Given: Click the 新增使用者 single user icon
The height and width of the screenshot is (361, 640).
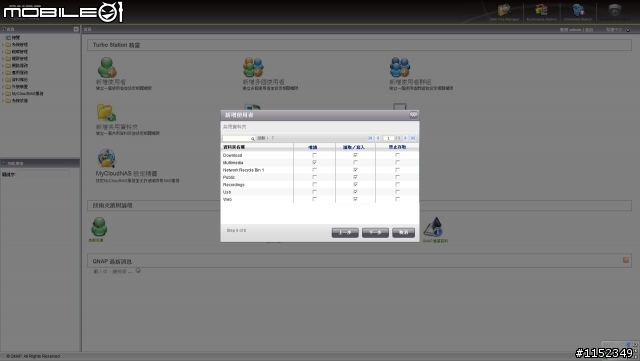Looking at the screenshot, I should coord(107,67).
